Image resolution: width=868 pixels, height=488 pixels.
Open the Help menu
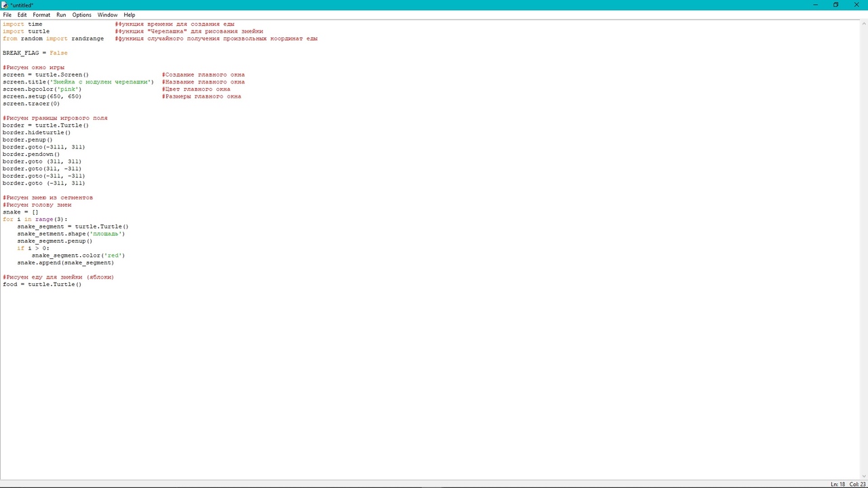click(x=129, y=15)
